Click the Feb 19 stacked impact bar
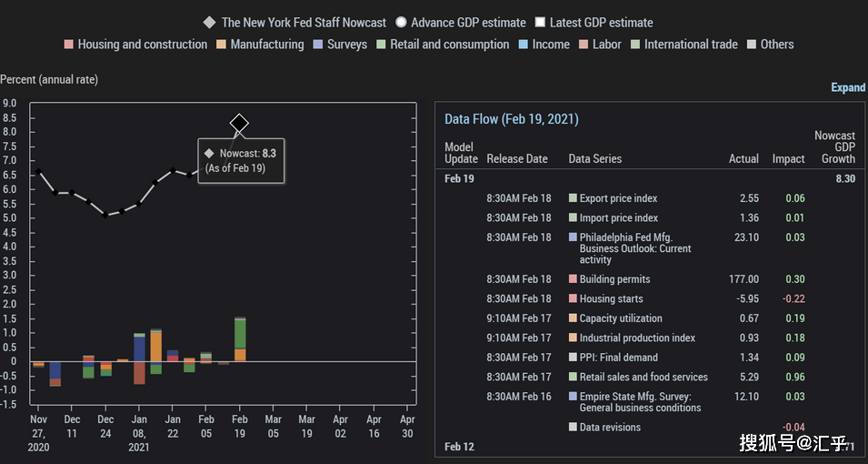Screen dimensions: 868x464 click(x=240, y=339)
